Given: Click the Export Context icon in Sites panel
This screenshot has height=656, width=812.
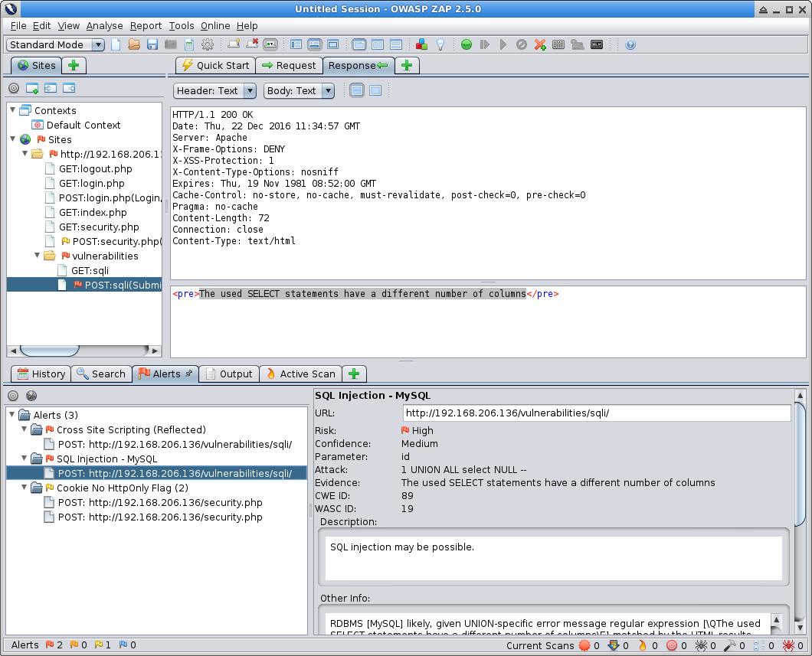Looking at the screenshot, I should [x=69, y=88].
